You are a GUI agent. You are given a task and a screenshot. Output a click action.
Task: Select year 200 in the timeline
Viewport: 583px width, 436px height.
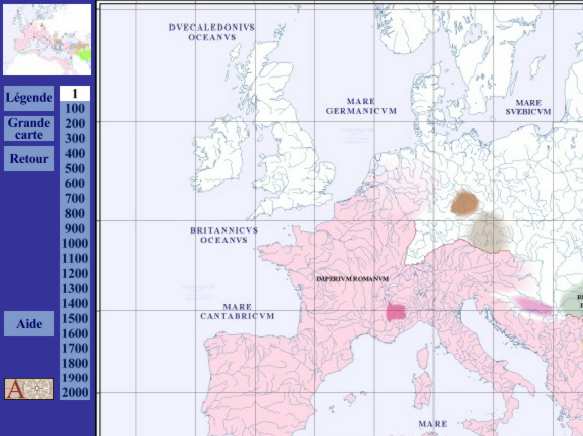pos(75,123)
